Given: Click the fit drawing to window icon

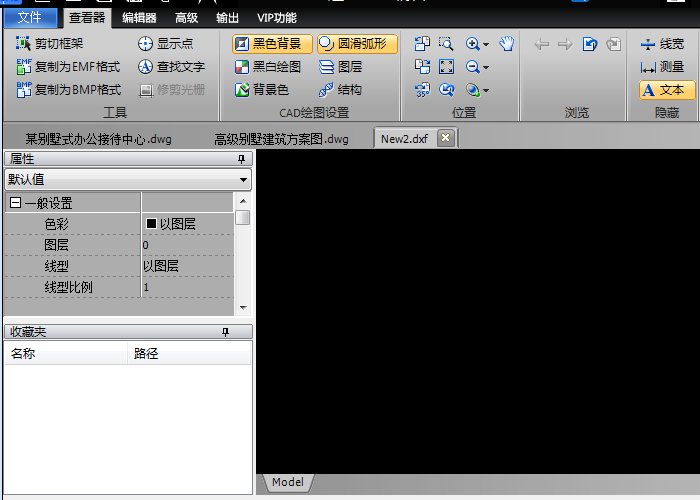Looking at the screenshot, I should pos(446,67).
